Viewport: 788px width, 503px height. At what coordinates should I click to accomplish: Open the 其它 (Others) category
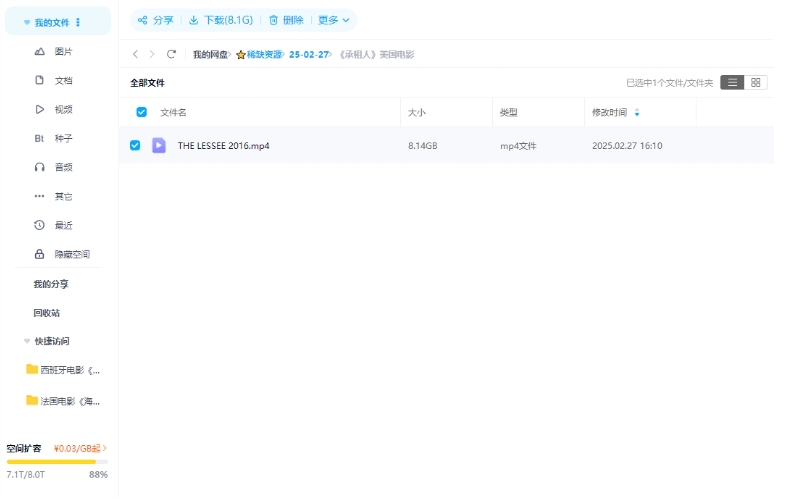(x=63, y=196)
